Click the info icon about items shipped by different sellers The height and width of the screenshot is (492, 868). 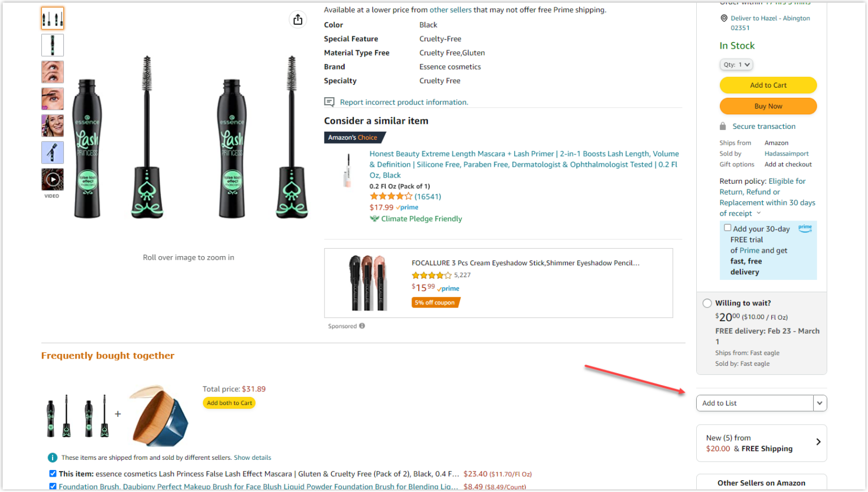[x=53, y=458]
